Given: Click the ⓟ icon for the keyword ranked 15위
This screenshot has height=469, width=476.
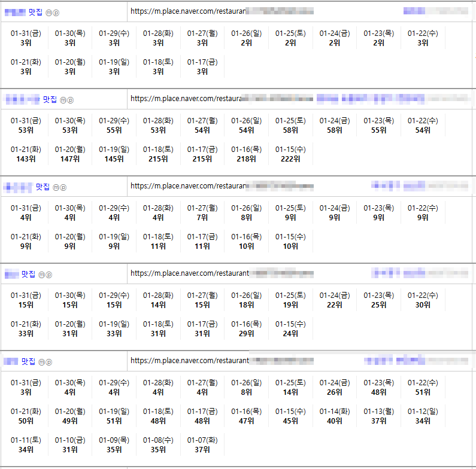Looking at the screenshot, I should pyautogui.click(x=49, y=275).
